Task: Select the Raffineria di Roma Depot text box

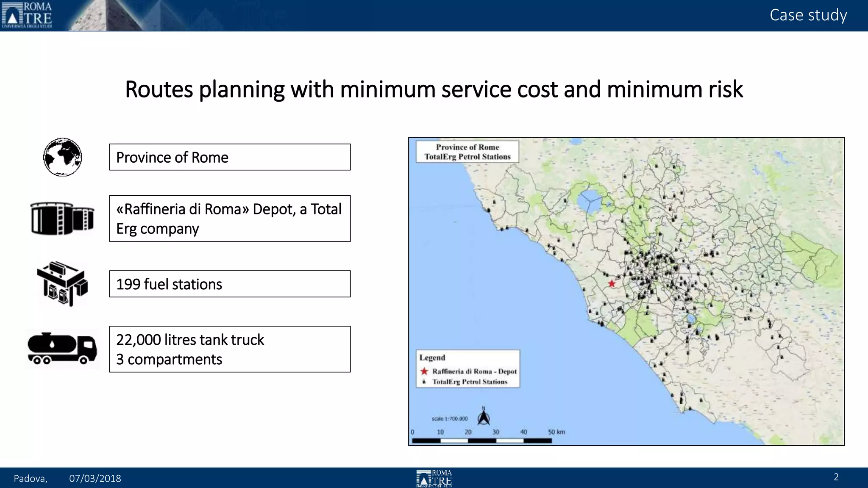Action: click(x=230, y=219)
